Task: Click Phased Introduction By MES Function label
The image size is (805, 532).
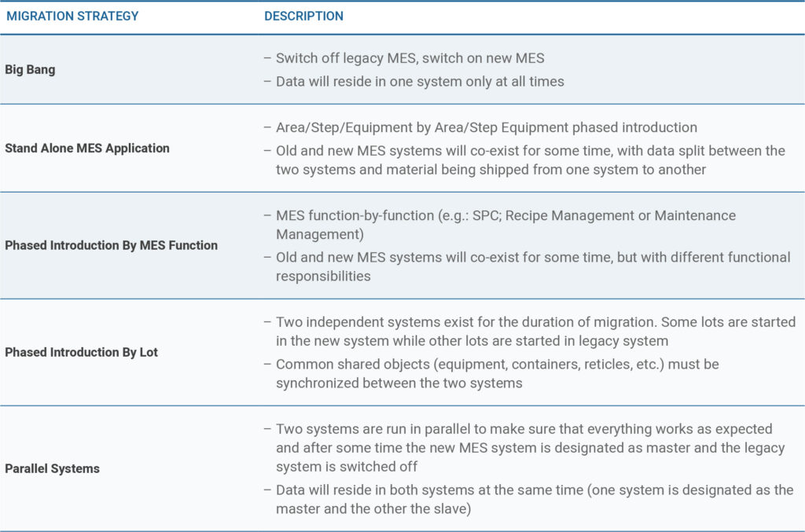Action: tap(111, 245)
